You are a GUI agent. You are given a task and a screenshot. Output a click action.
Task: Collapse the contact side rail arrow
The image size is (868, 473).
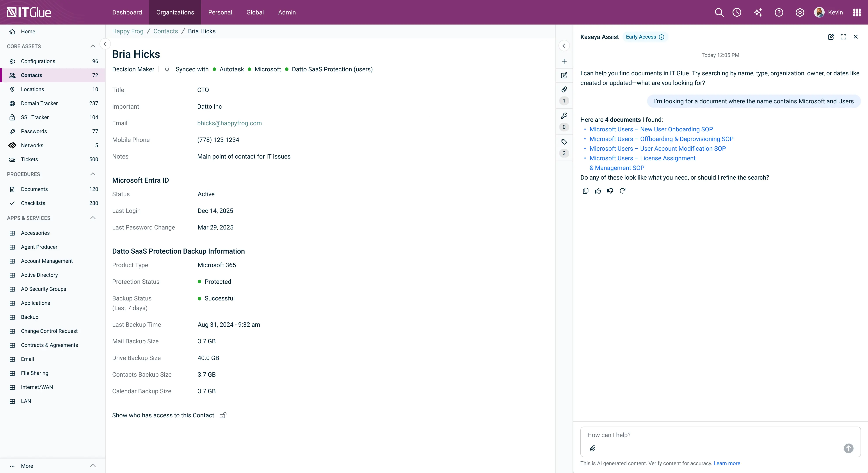pos(564,46)
